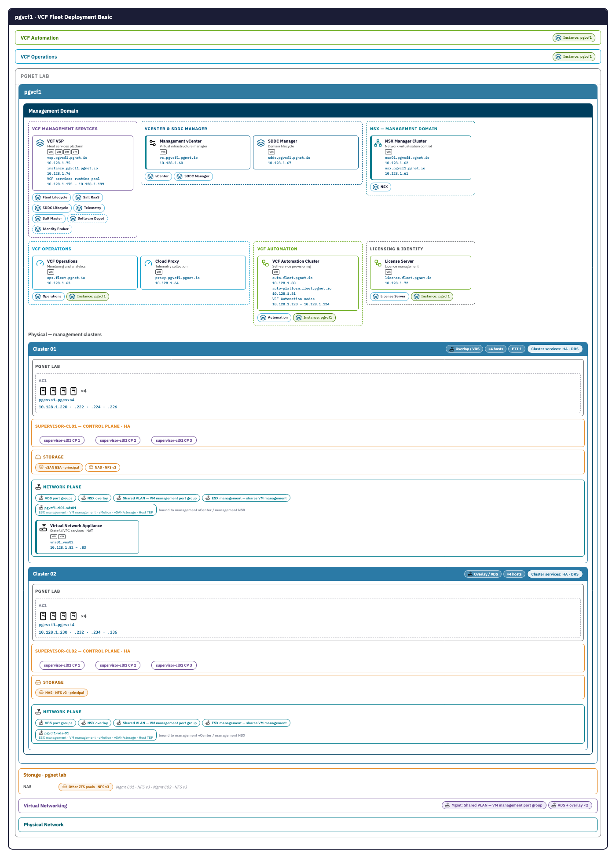The image size is (616, 858).
Task: Click the Cluster 02 STORAGE section icon
Action: [38, 682]
